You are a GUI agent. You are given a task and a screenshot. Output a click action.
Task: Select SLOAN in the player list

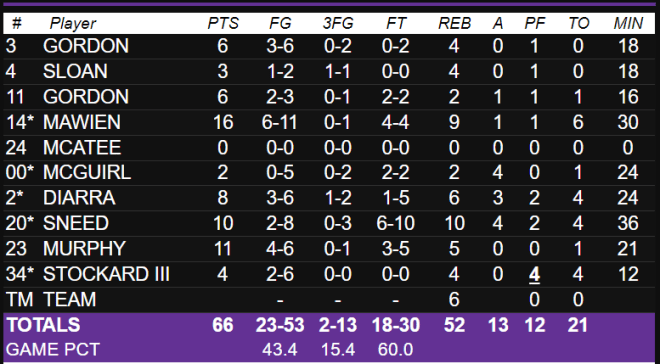tap(75, 71)
